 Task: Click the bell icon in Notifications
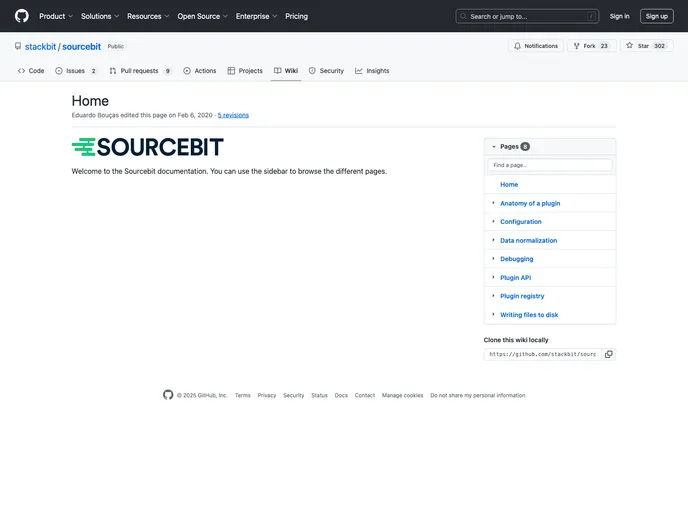tap(517, 46)
